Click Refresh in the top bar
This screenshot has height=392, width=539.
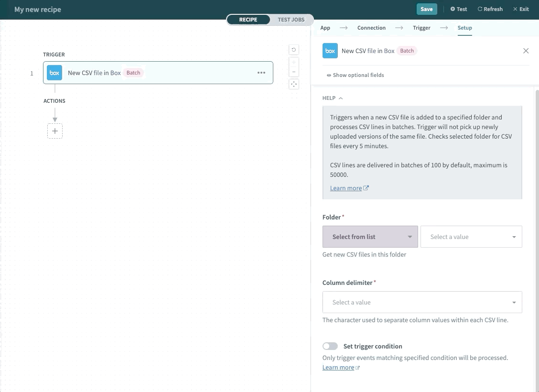point(490,9)
